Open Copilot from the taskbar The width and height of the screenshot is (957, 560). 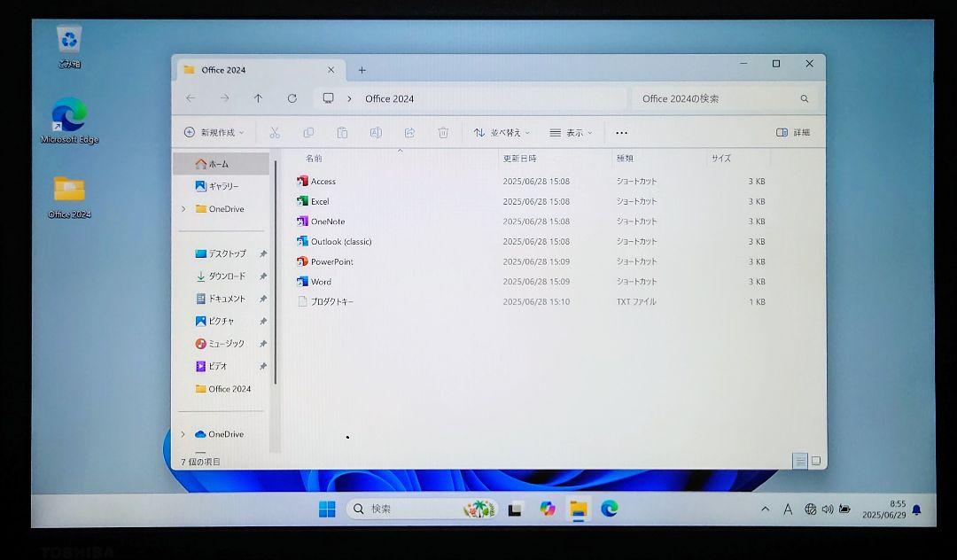548,509
